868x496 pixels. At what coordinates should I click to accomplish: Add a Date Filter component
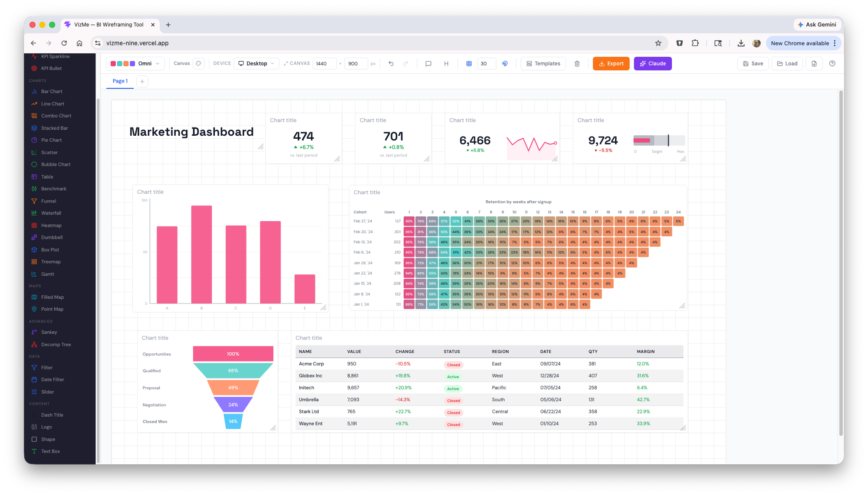pyautogui.click(x=52, y=379)
